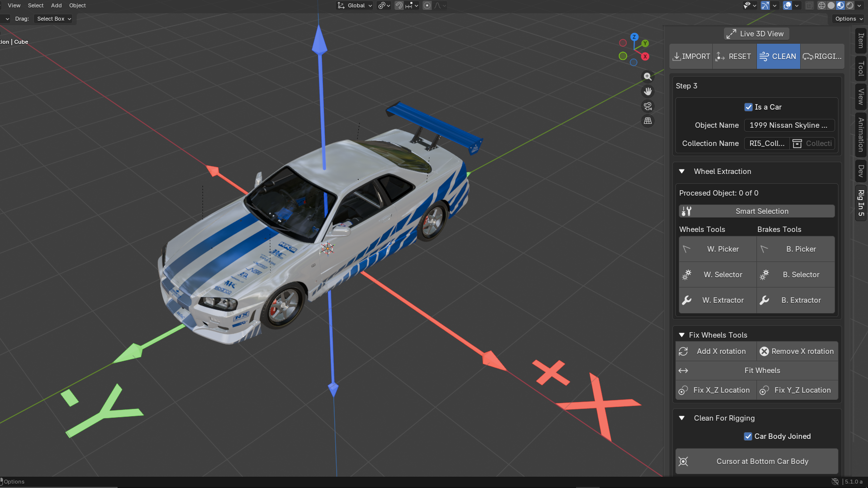Click the Object Name input field

789,125
